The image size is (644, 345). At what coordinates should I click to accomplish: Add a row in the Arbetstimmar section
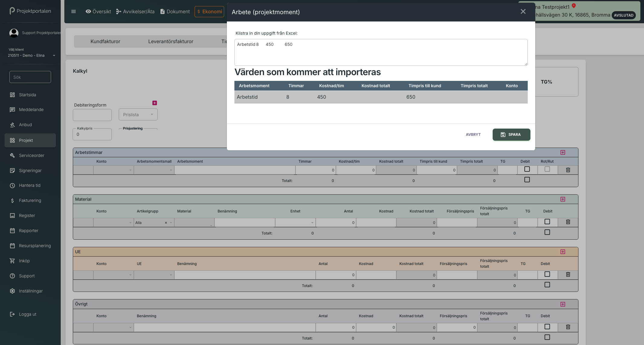[562, 152]
